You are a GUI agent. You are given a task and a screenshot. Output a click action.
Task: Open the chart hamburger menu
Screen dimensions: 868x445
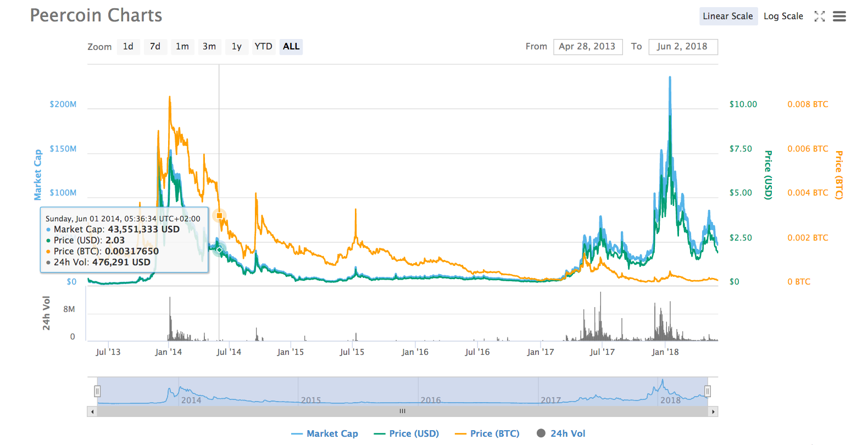[x=839, y=16]
